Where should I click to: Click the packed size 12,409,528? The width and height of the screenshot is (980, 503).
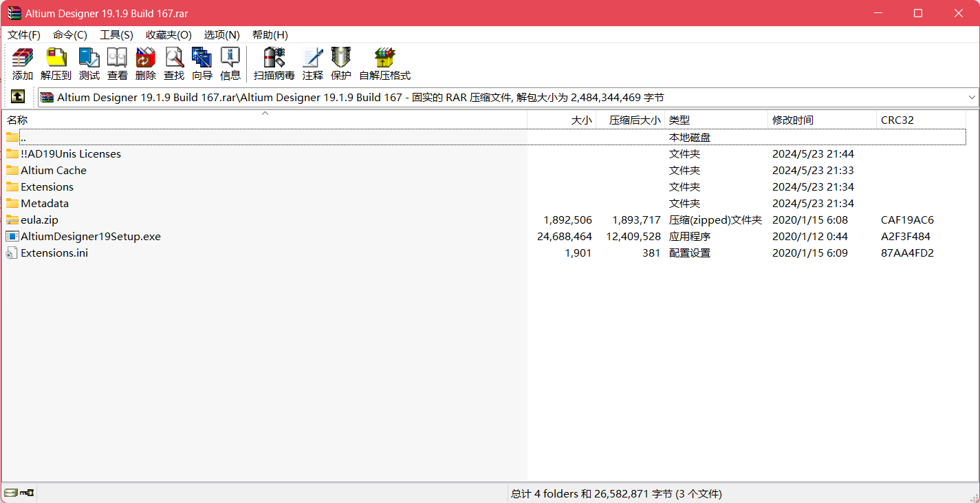coord(633,236)
